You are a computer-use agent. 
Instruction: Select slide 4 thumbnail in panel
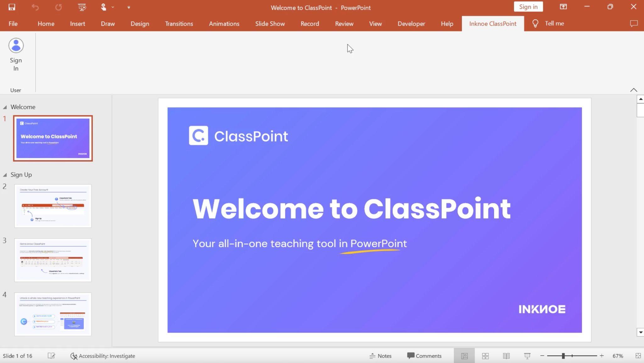coord(53,314)
